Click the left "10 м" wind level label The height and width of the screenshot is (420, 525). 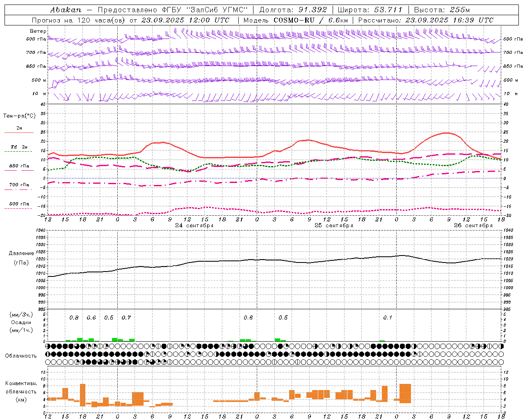click(x=39, y=94)
